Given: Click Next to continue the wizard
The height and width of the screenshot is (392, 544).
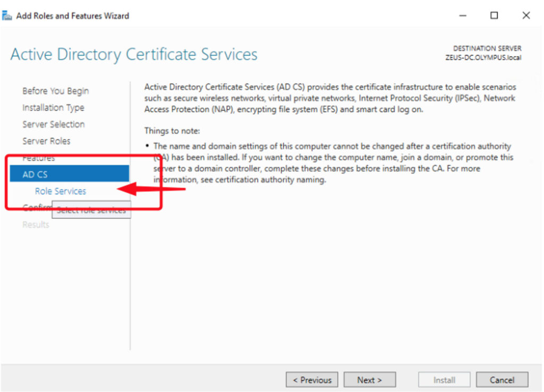Looking at the screenshot, I should [369, 380].
